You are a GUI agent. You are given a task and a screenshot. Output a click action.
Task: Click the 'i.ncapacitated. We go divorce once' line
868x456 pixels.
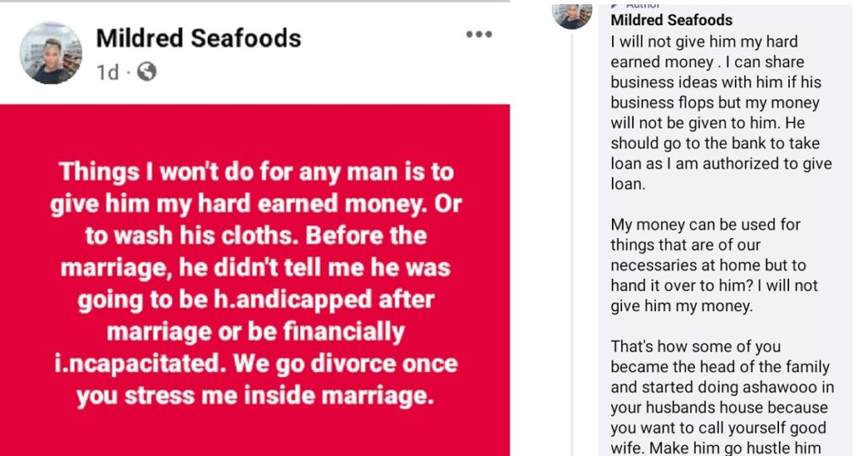(256, 364)
